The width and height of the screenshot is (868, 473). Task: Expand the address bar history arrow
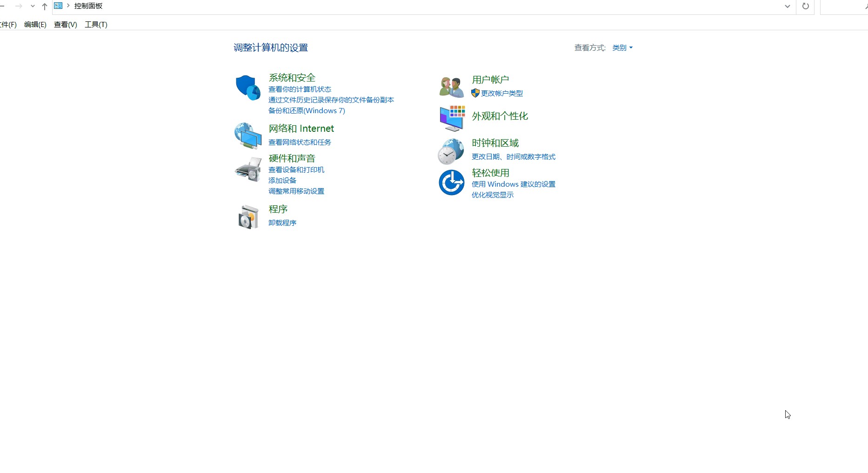coord(787,7)
